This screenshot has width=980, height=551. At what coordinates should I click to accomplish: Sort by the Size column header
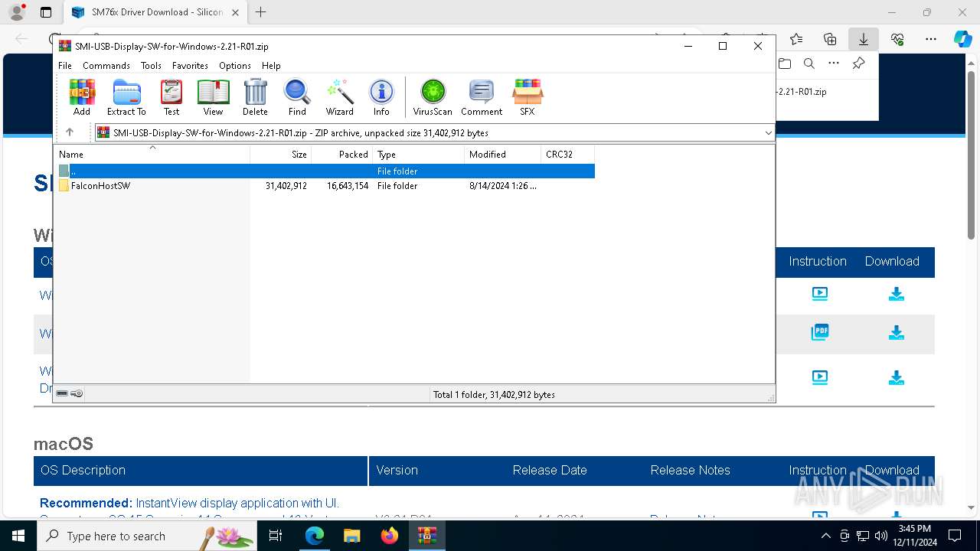280,155
